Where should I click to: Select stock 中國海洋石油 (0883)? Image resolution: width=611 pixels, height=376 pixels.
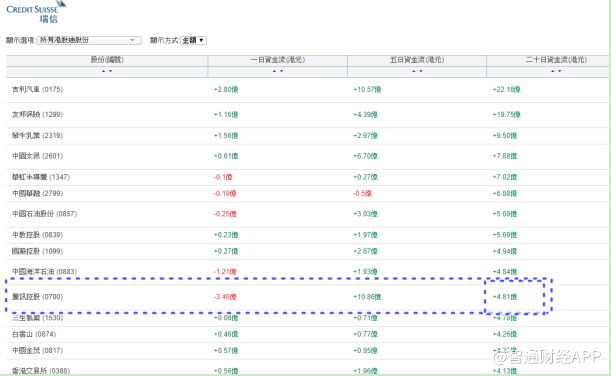44,271
